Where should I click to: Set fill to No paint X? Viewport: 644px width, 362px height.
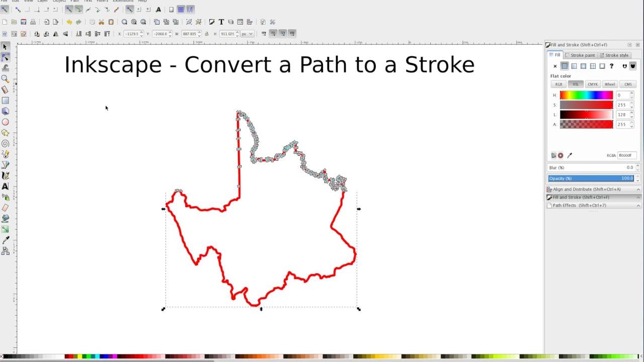tap(555, 66)
